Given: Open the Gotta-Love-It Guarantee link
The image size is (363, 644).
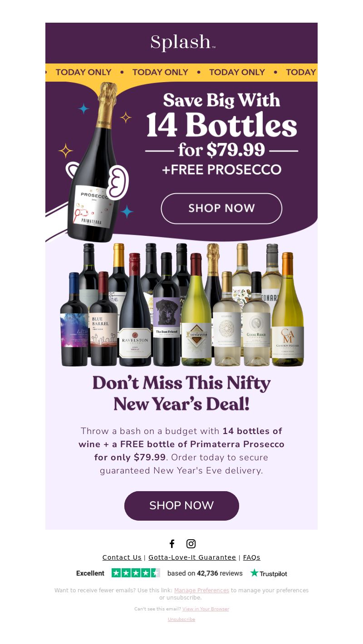Looking at the screenshot, I should 192,557.
